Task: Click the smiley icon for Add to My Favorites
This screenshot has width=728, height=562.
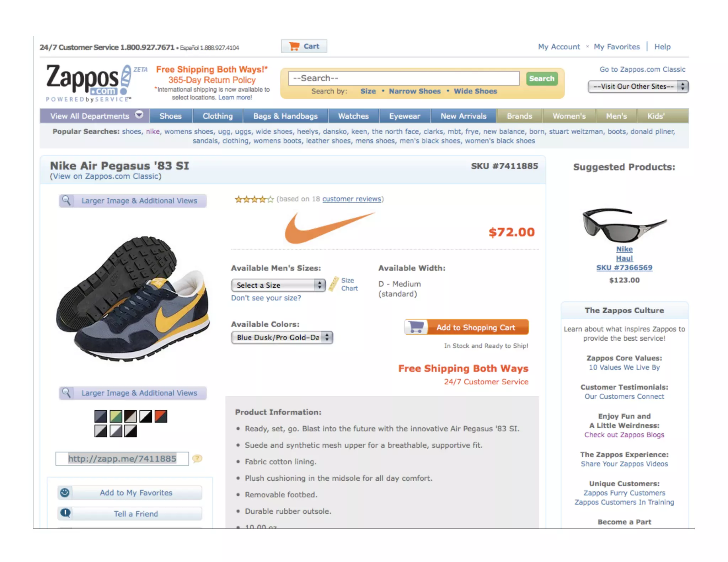Action: [65, 492]
